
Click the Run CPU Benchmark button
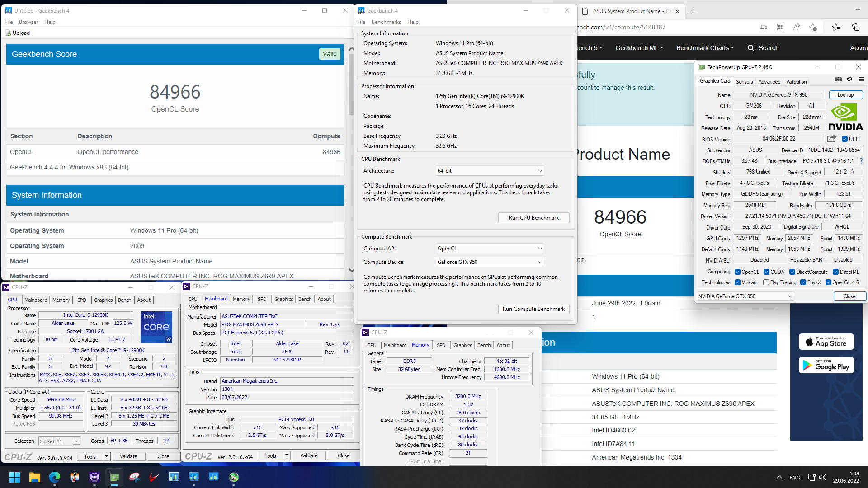coord(533,218)
